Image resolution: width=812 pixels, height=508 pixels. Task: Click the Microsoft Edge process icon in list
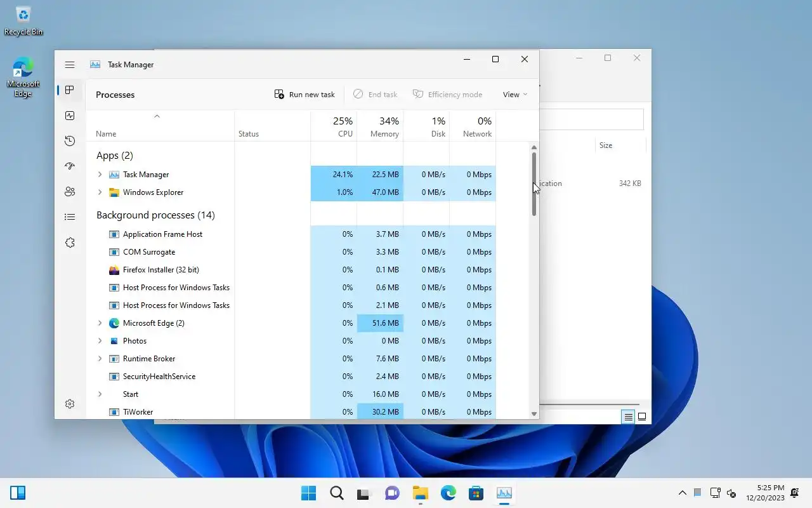[114, 323]
